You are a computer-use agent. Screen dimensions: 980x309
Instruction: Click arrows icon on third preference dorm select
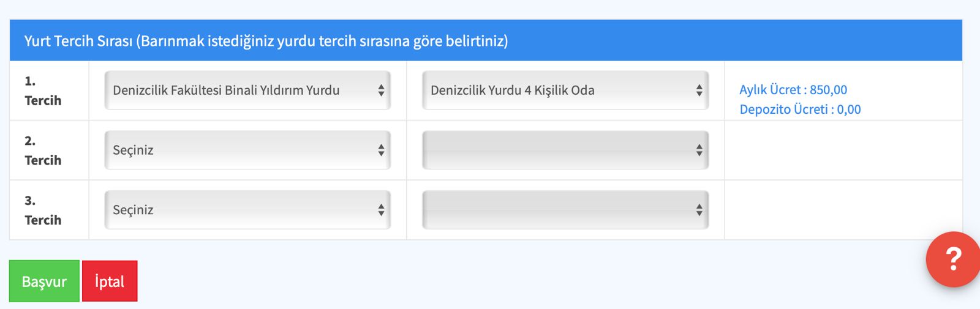click(x=381, y=210)
